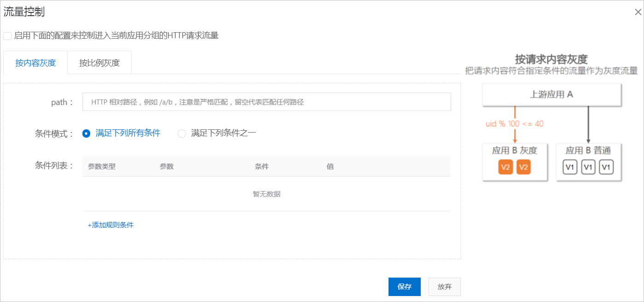Enable the HTTP请求流量 control checkbox

[x=7, y=36]
